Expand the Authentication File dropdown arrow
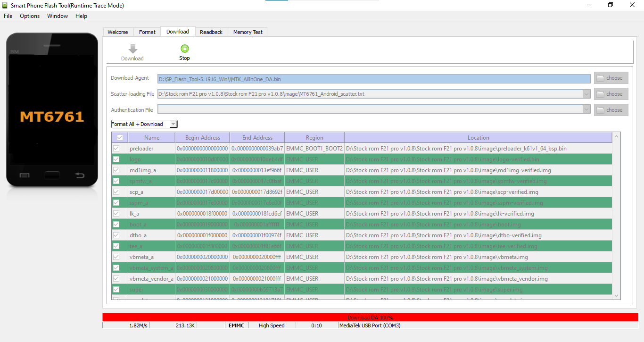644x342 pixels. click(x=586, y=110)
